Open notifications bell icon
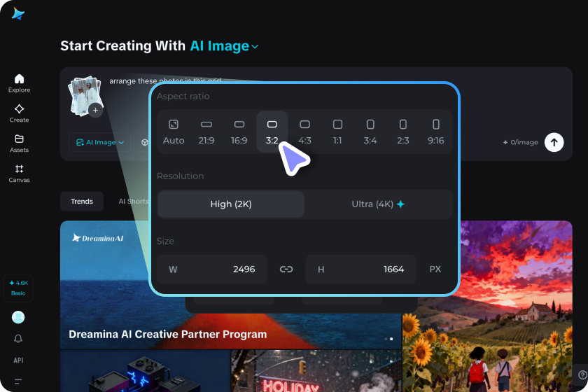 pos(18,339)
